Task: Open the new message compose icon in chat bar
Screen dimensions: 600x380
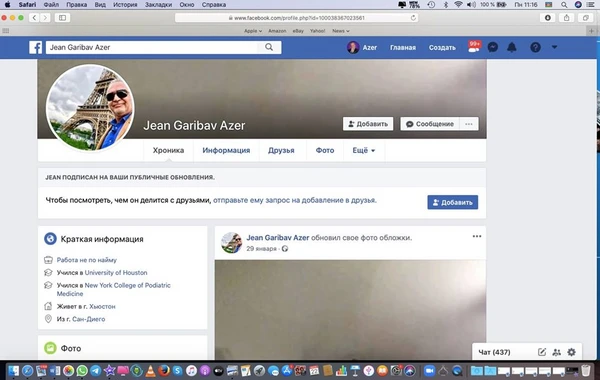Action: 542,352
